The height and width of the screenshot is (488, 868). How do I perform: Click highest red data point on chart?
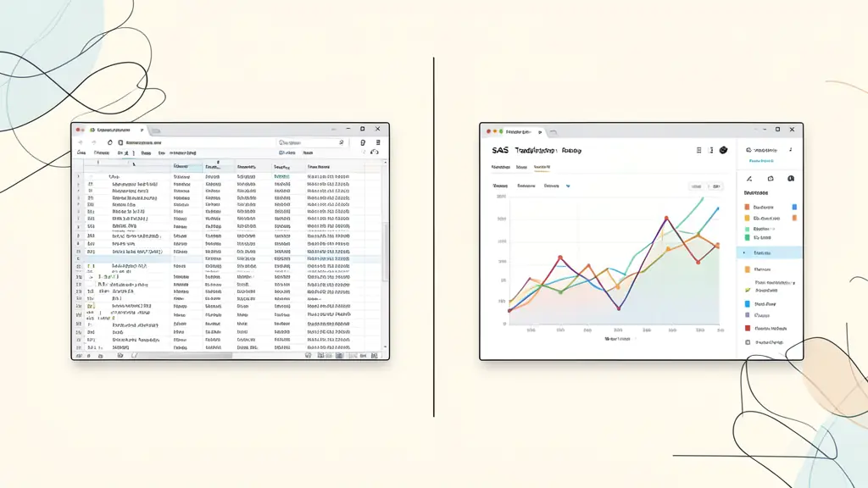click(x=666, y=219)
